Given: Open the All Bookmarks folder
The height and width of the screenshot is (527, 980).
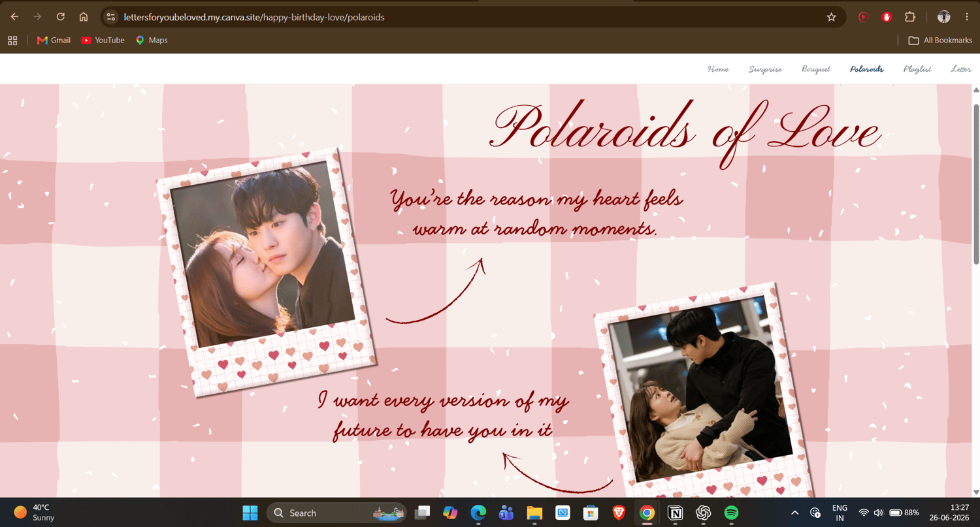Looking at the screenshot, I should (940, 40).
